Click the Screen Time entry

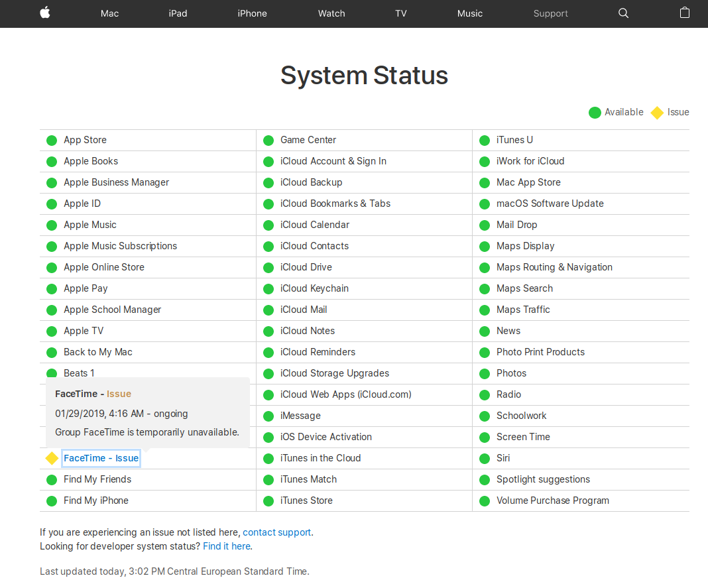[523, 437]
